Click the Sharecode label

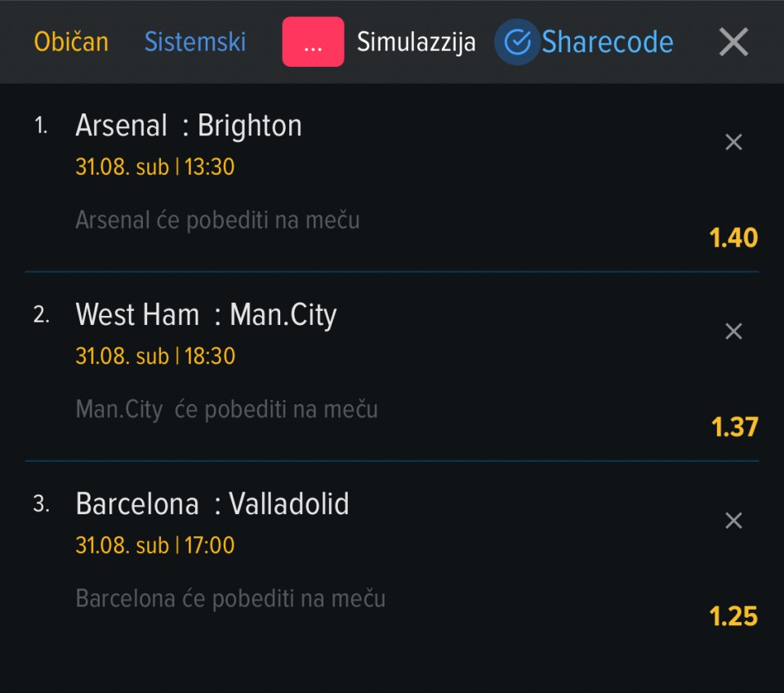[608, 42]
